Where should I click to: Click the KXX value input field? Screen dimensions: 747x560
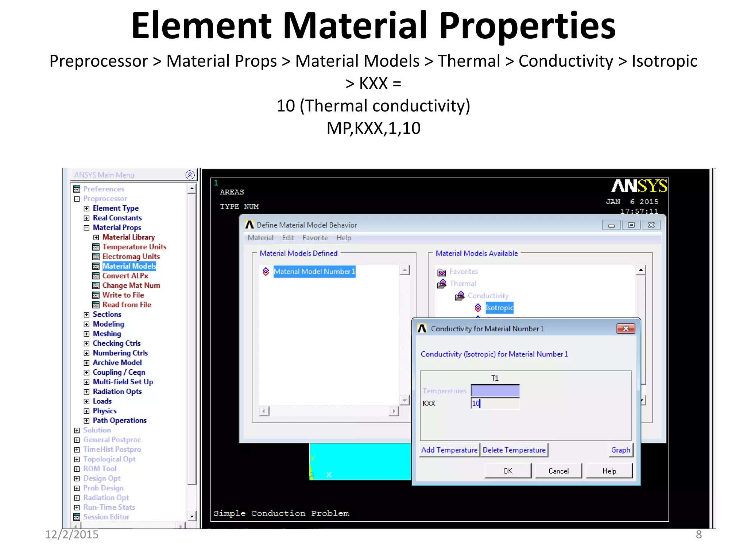(x=495, y=403)
